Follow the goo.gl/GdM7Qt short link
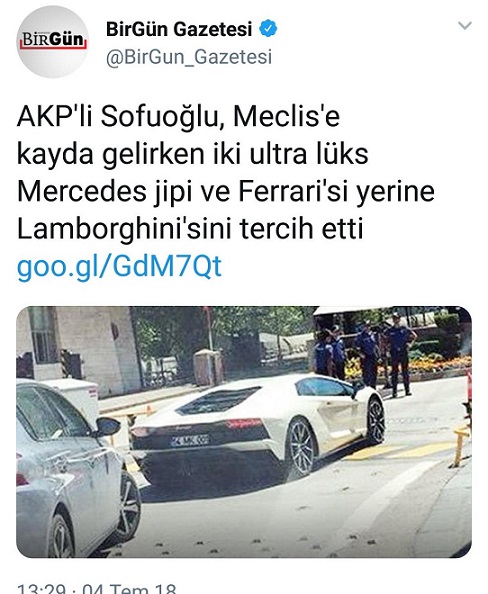This screenshot has width=488, height=594. (x=119, y=266)
